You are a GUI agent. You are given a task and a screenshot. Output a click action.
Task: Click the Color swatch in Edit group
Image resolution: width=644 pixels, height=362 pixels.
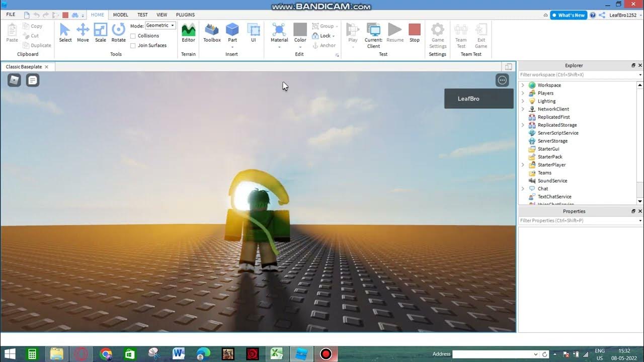300,29
